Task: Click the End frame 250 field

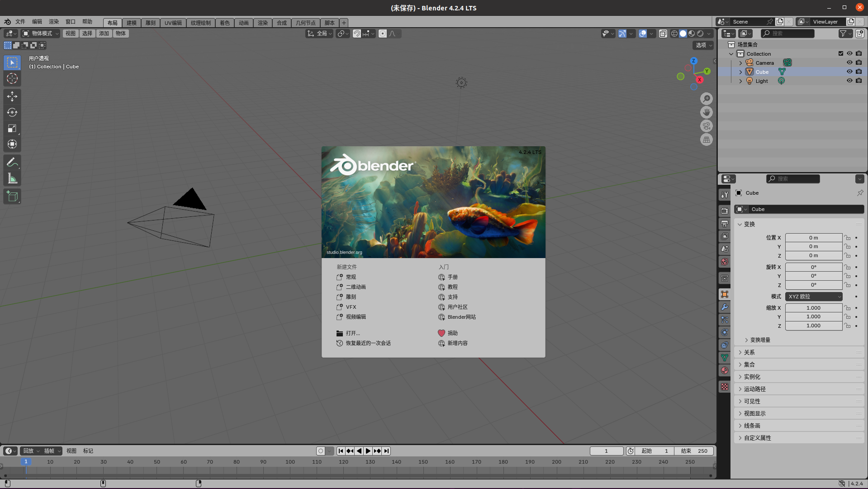Action: pyautogui.click(x=694, y=451)
